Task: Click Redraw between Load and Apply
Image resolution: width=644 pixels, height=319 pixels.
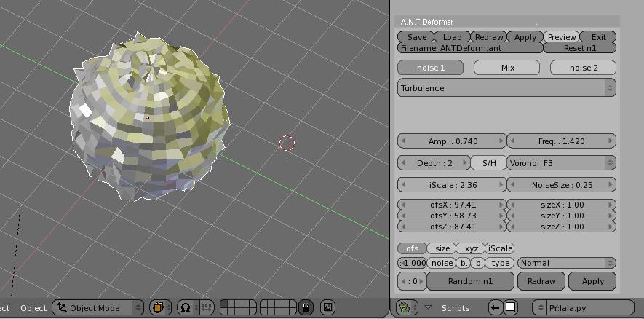Action: (489, 36)
